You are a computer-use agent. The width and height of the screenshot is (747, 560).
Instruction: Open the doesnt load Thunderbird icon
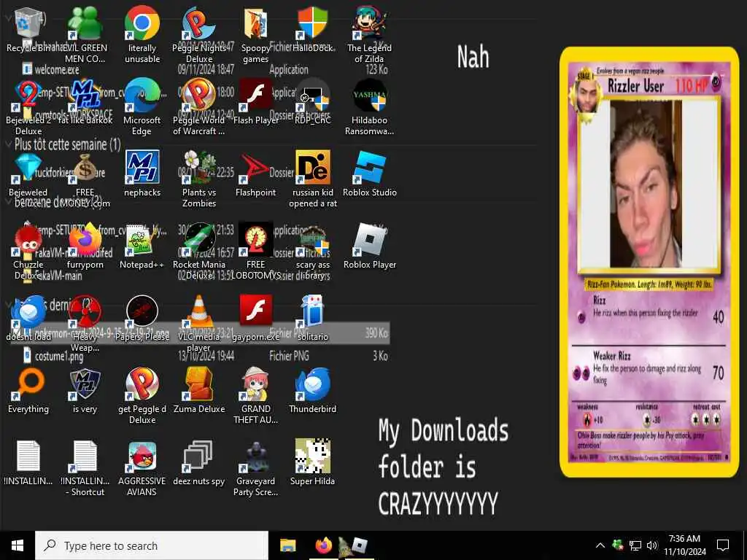[28, 312]
